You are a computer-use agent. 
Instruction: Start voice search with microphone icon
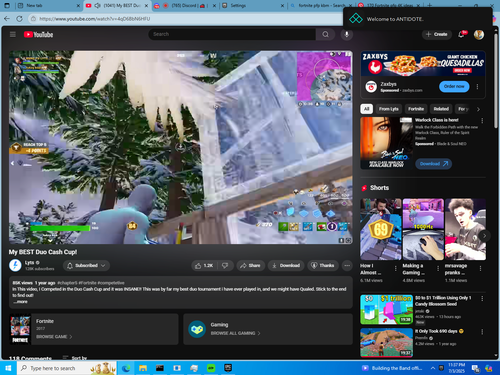coord(347,34)
